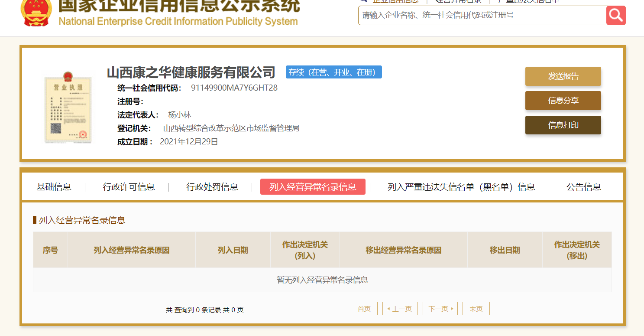Click the record count text 共 查询到 0 条记录

click(x=193, y=310)
